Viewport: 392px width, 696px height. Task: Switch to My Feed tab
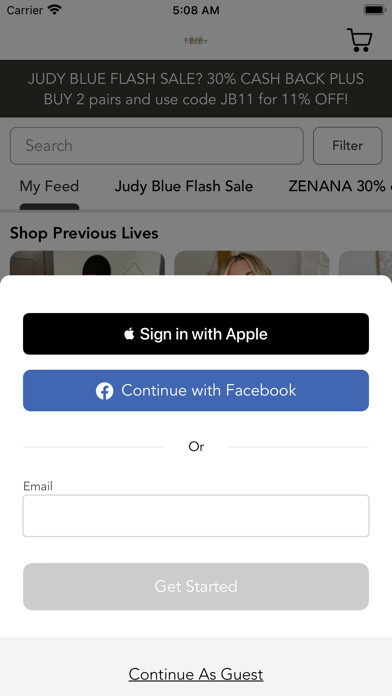(x=49, y=186)
